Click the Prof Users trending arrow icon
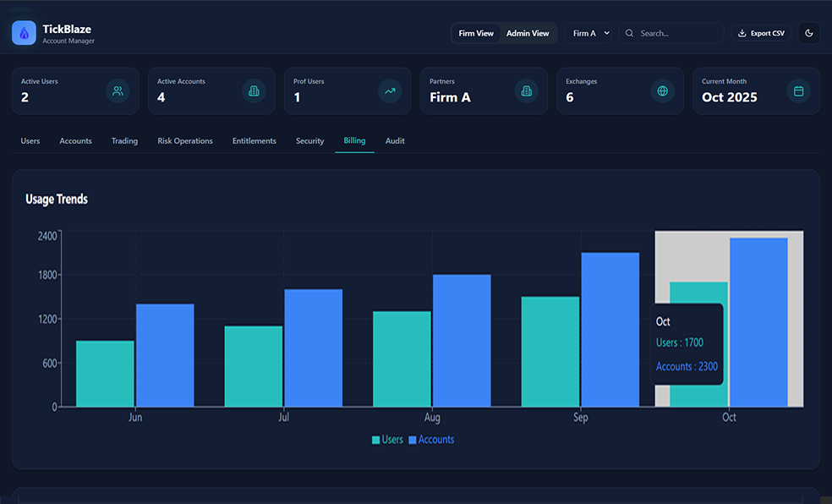Image resolution: width=832 pixels, height=504 pixels. click(x=390, y=91)
